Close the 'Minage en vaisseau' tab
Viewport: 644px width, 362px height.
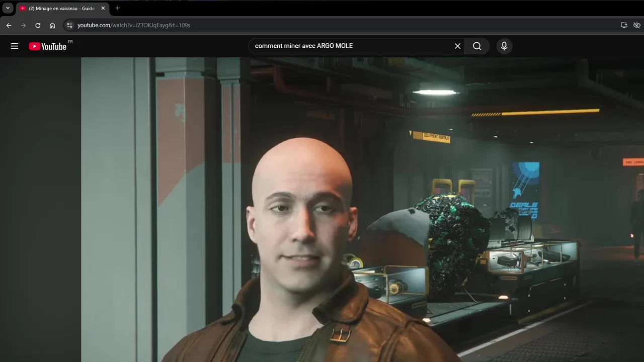tap(103, 8)
